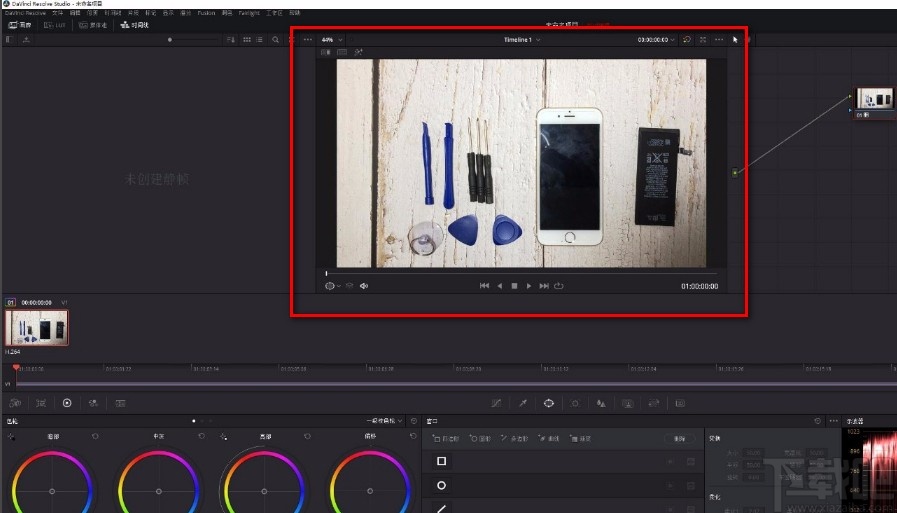The width and height of the screenshot is (897, 513).
Task: Open the Power Window palette icon
Action: coord(548,403)
